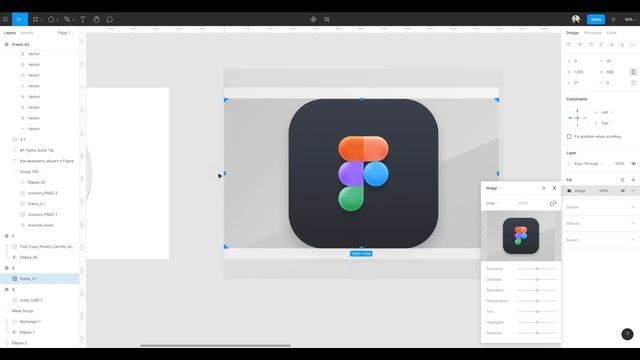
Task: Open the Image fill type dropdown in popup
Action: pos(493,188)
